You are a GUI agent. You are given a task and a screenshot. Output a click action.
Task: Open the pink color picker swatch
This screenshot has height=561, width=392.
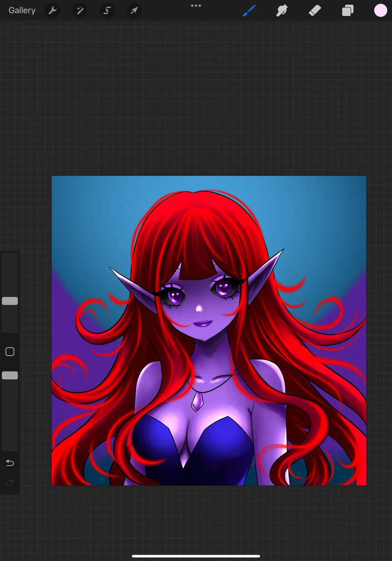click(381, 11)
